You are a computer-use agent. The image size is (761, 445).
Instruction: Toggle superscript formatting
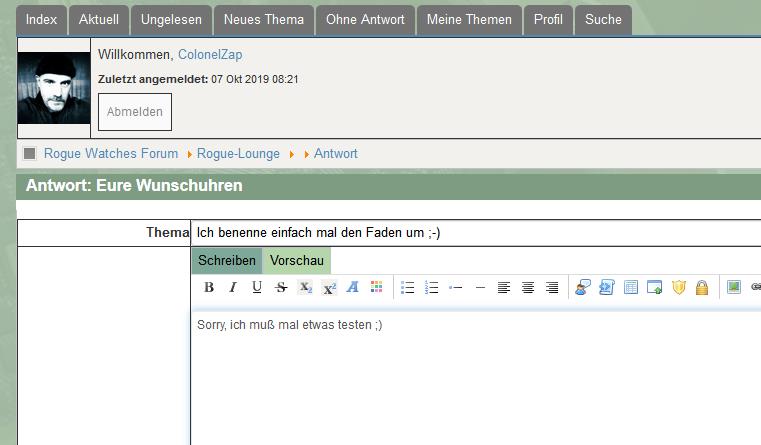click(x=329, y=288)
